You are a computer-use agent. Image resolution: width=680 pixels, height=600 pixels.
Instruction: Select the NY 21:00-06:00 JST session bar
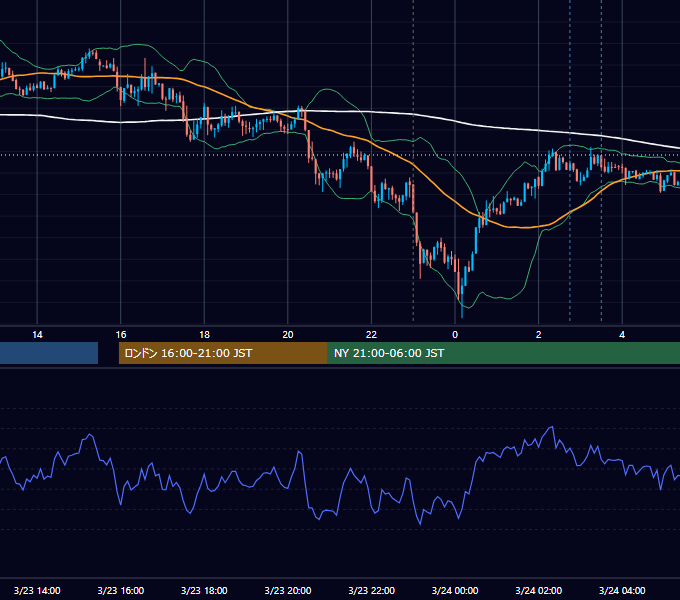503,353
